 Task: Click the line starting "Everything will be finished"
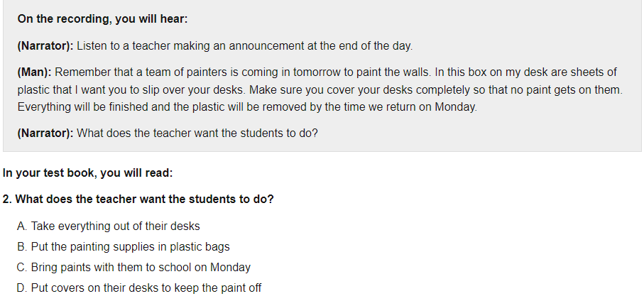click(x=247, y=107)
